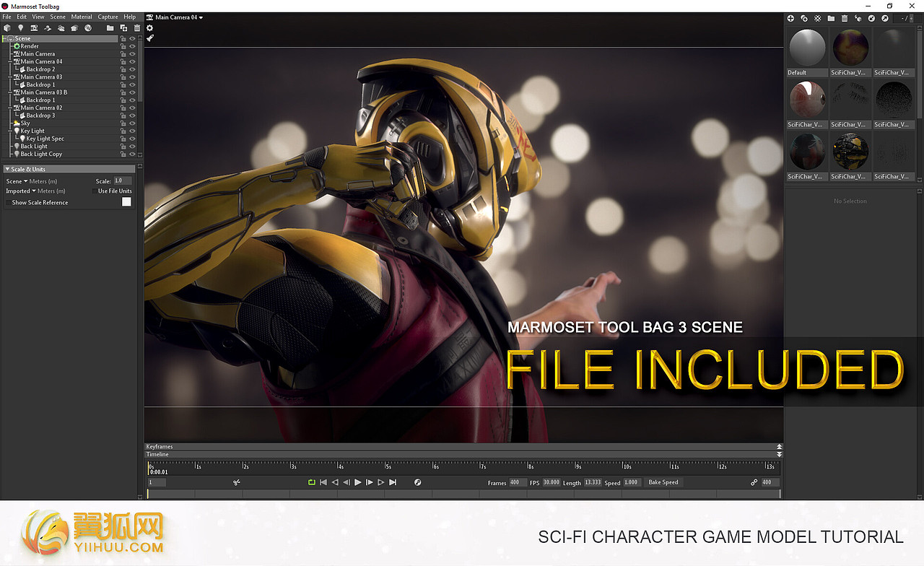Click the 5s mark on the timeline ruler

(388, 467)
